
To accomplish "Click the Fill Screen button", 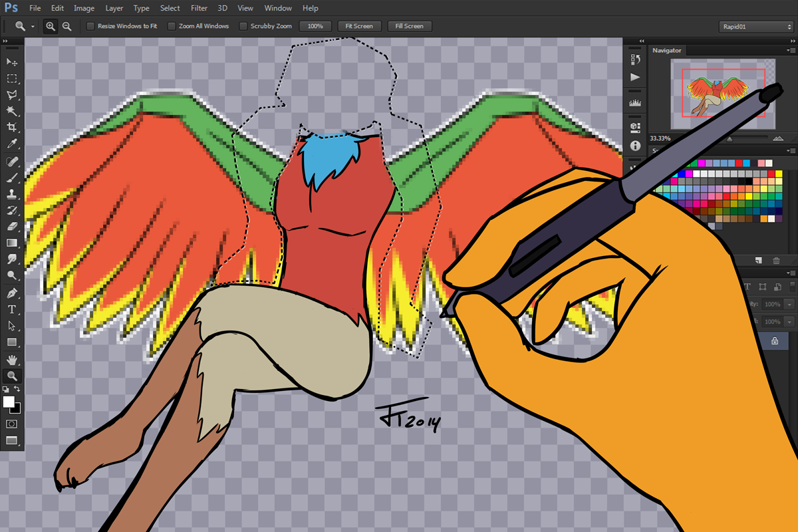I will click(x=409, y=26).
